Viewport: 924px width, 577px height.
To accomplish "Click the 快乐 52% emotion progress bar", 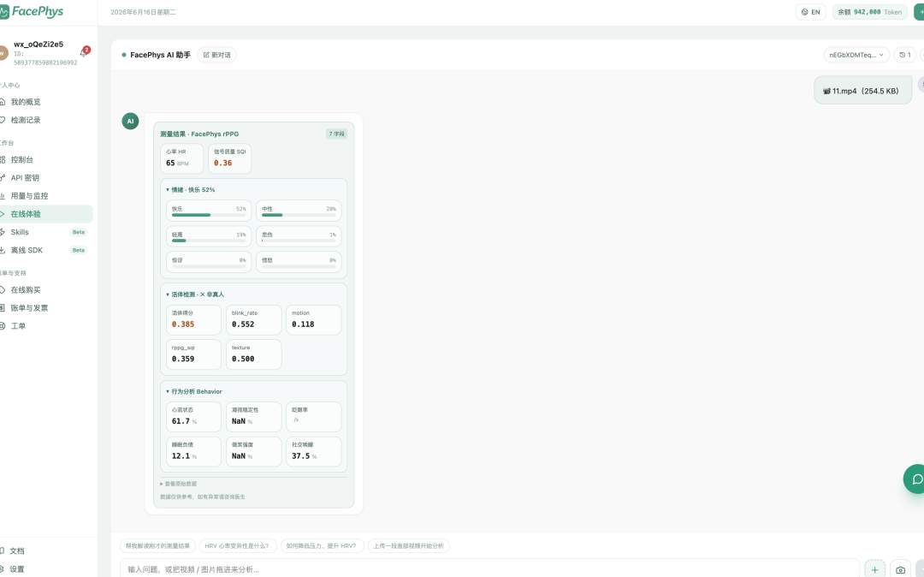I will pyautogui.click(x=209, y=215).
